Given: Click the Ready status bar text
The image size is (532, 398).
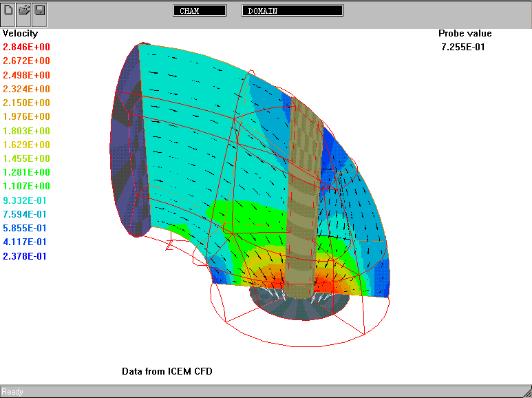Looking at the screenshot, I should [12, 392].
